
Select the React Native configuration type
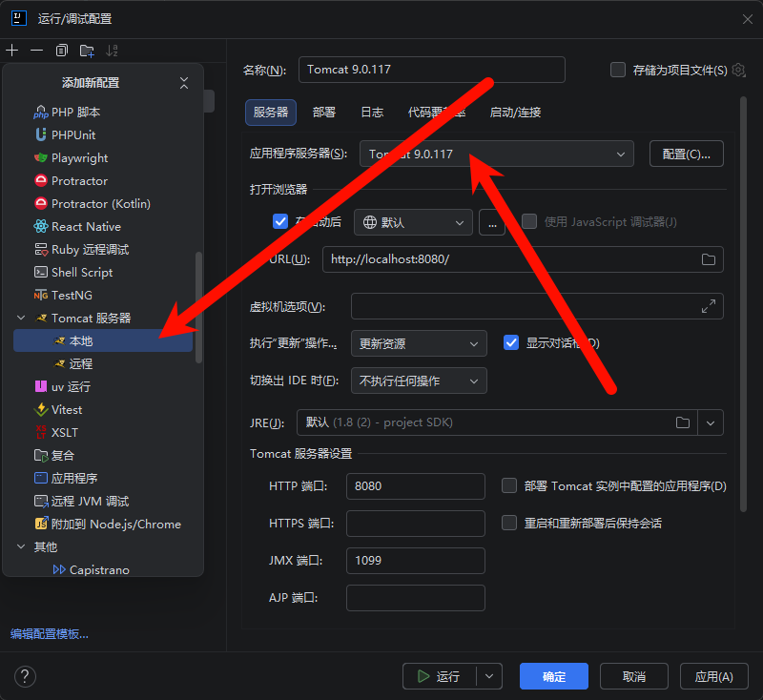103,227
